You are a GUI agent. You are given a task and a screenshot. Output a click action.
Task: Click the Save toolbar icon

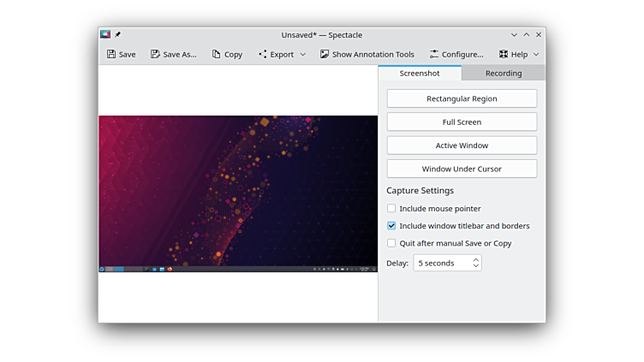111,54
